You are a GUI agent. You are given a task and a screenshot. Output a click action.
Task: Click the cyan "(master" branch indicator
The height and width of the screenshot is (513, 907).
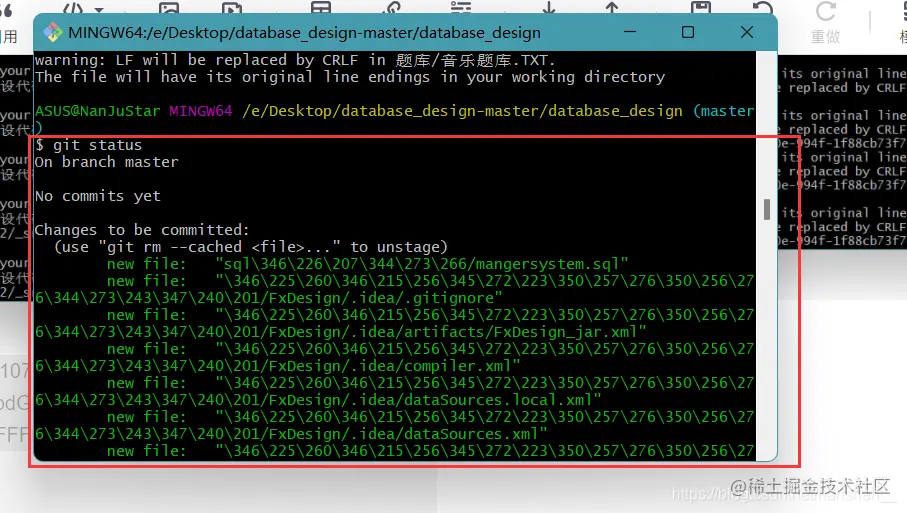point(723,111)
